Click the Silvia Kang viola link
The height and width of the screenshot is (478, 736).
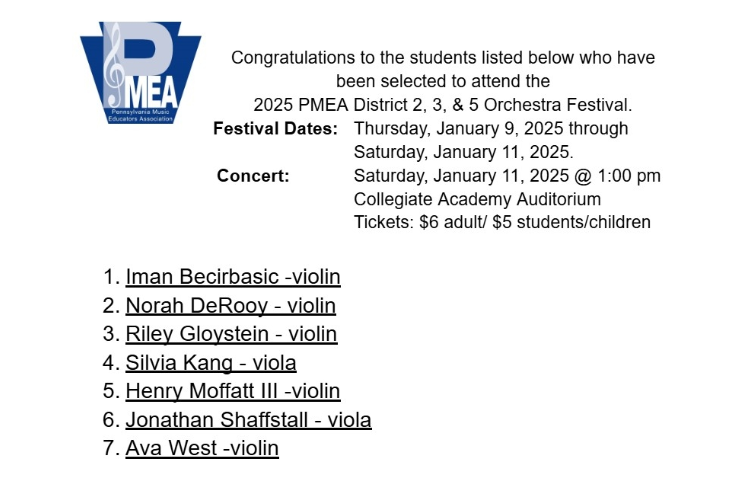[211, 363]
